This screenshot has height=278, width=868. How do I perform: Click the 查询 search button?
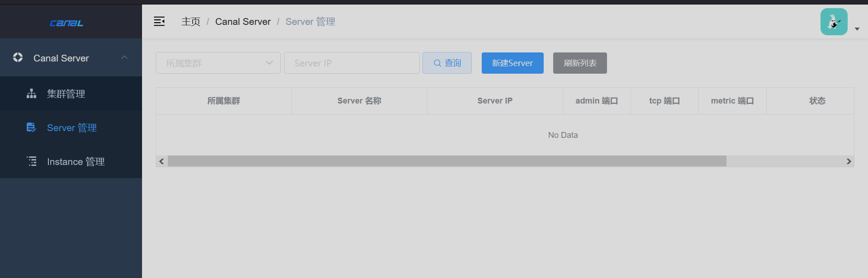pos(447,63)
